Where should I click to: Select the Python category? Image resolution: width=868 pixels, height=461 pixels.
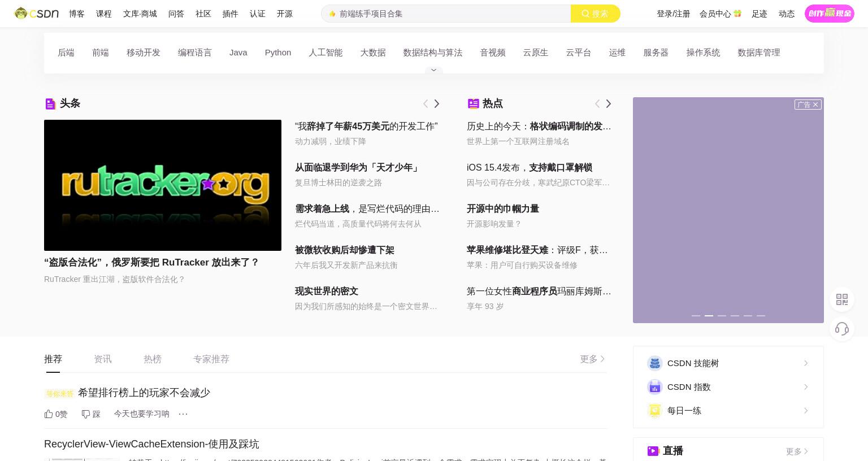click(x=278, y=53)
